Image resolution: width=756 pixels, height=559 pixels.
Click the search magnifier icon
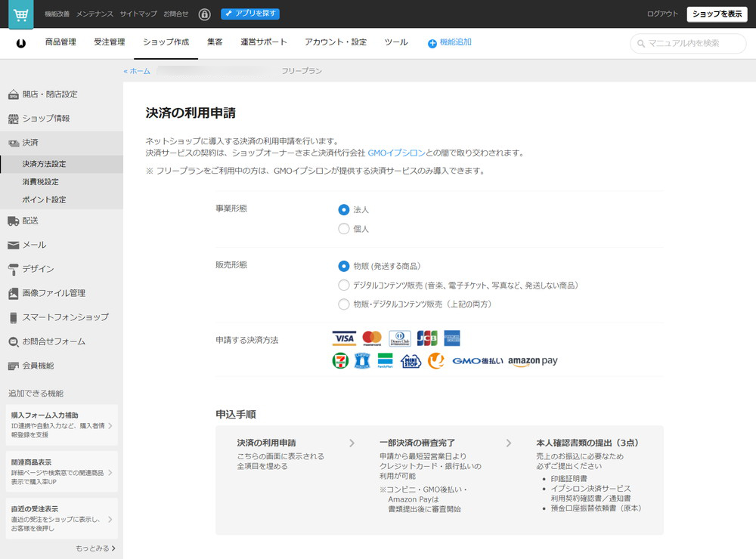click(x=641, y=43)
